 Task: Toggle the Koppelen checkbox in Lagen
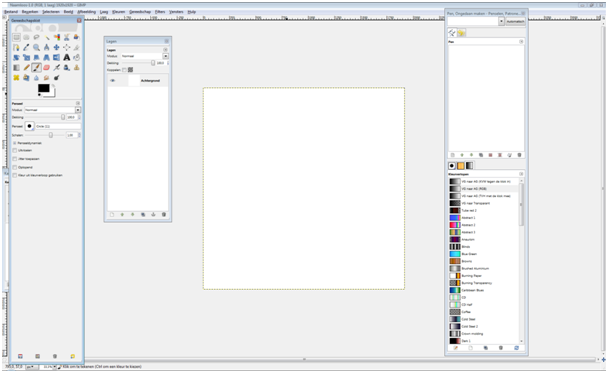tap(124, 70)
